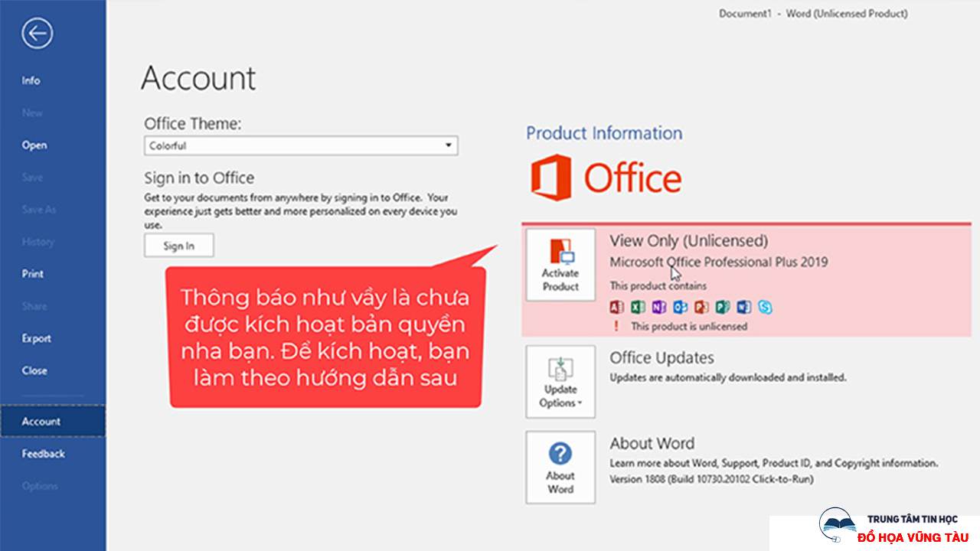The height and width of the screenshot is (551, 980).
Task: Click the Activate Product button
Action: pyautogui.click(x=560, y=264)
